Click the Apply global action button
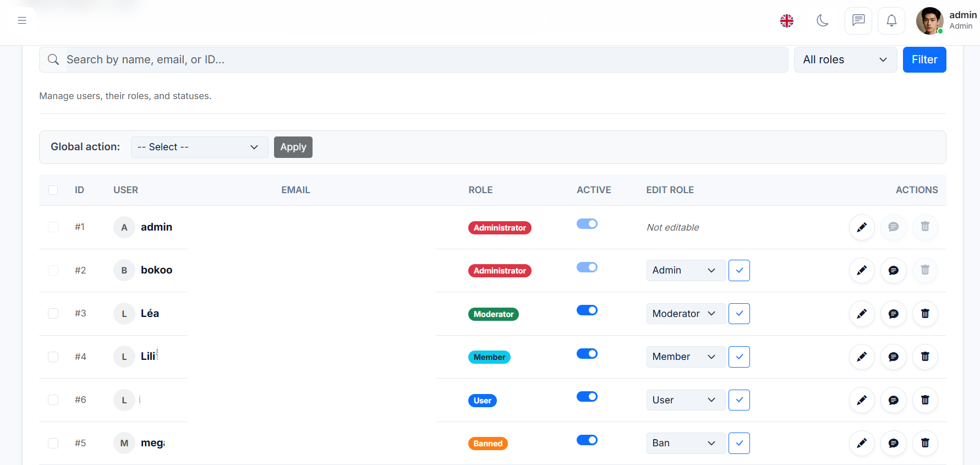Screen dimensions: 980x465 tap(293, 147)
